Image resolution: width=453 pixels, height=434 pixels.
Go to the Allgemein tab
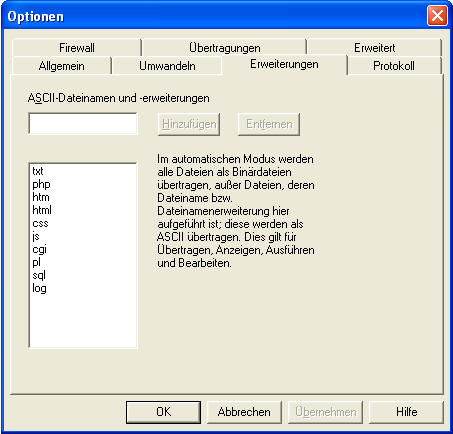(62, 66)
